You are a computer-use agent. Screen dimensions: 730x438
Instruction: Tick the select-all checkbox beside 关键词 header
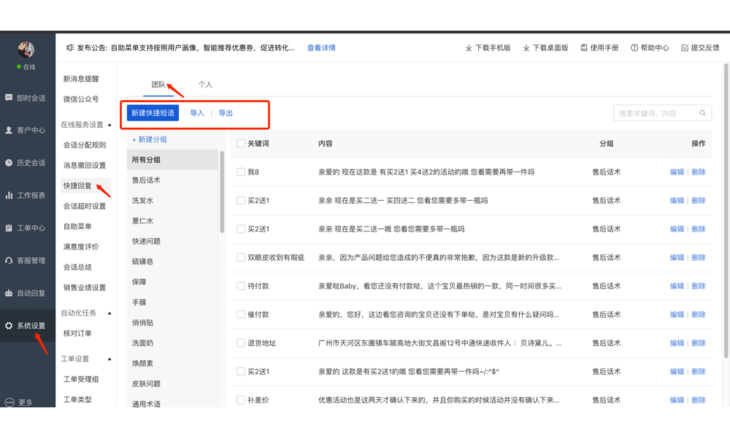pos(240,144)
